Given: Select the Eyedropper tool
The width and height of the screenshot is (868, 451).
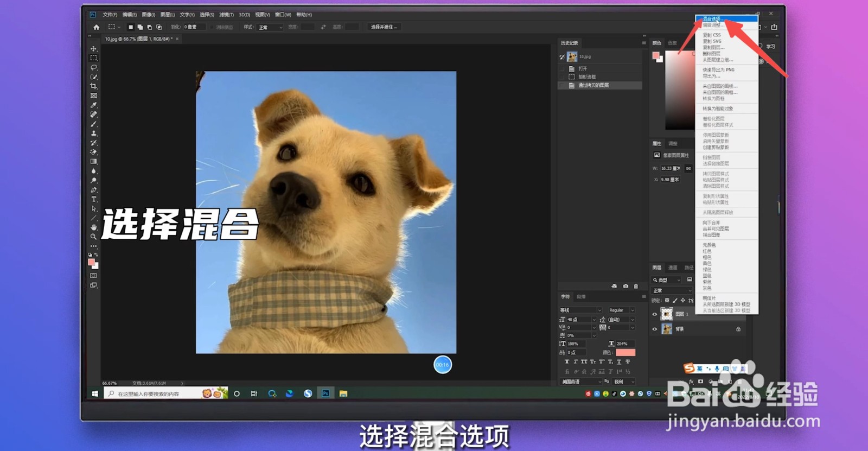Looking at the screenshot, I should [94, 105].
